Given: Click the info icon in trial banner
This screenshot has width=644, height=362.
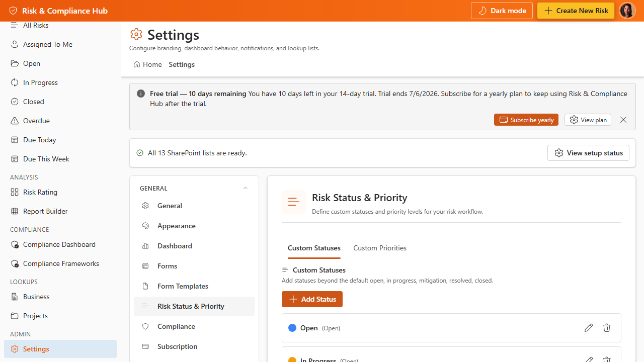Looking at the screenshot, I should [x=141, y=94].
